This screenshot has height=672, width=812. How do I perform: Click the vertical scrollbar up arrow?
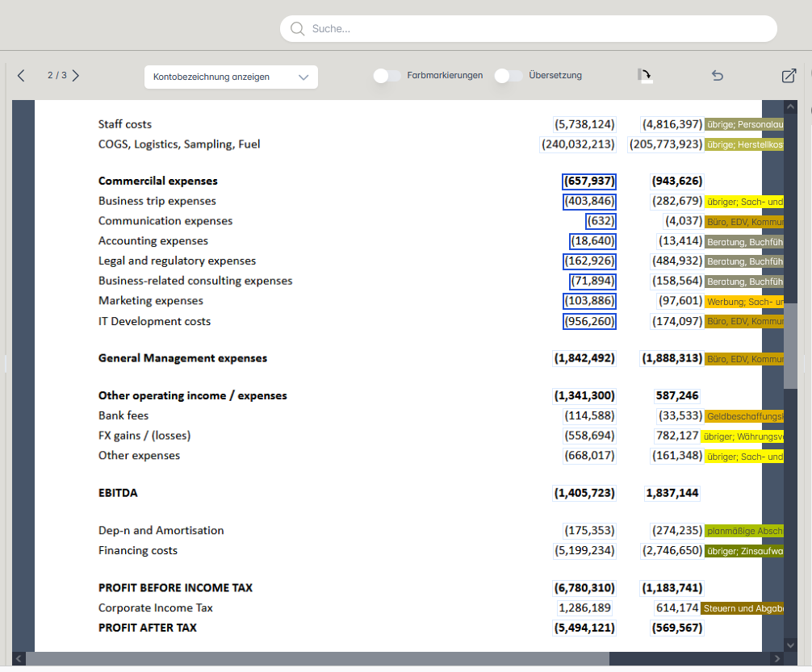pyautogui.click(x=790, y=107)
